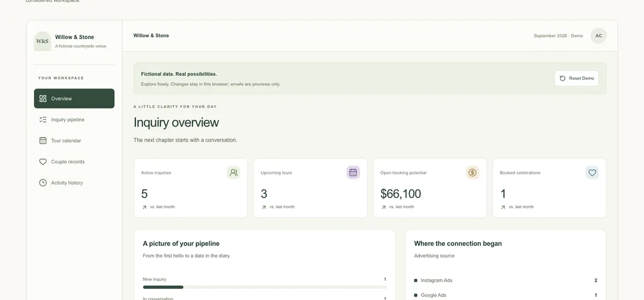The image size is (644, 300).
Task: Click "Advertising source" subtitle
Action: click(x=434, y=255)
